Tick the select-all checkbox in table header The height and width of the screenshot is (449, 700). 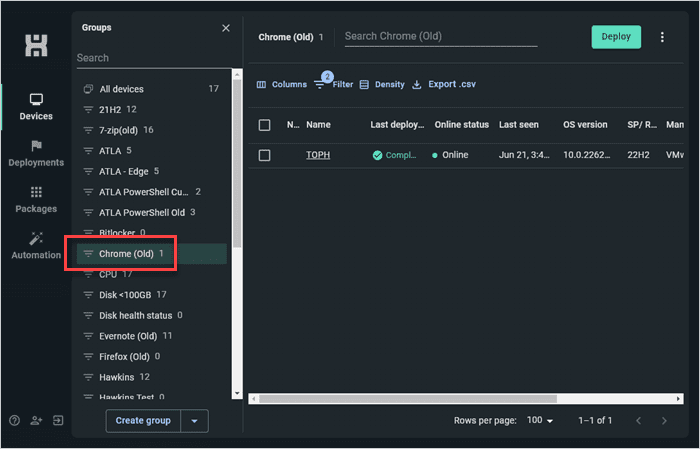(x=264, y=125)
